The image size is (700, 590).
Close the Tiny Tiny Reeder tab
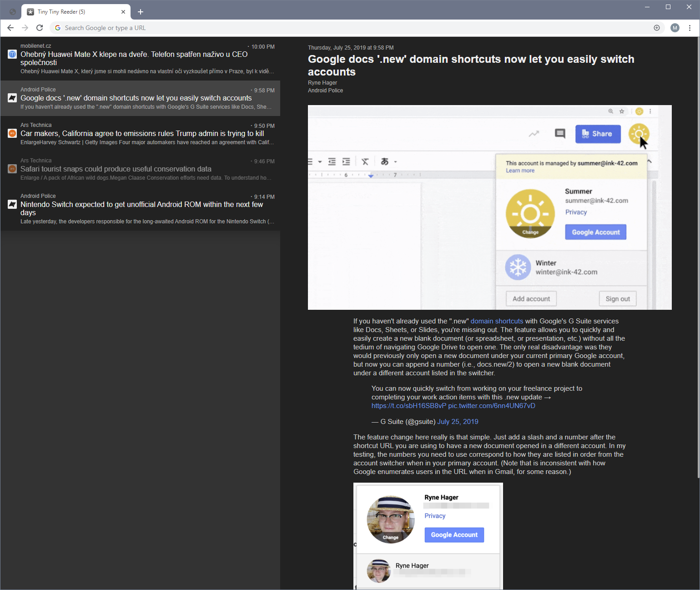pyautogui.click(x=123, y=12)
